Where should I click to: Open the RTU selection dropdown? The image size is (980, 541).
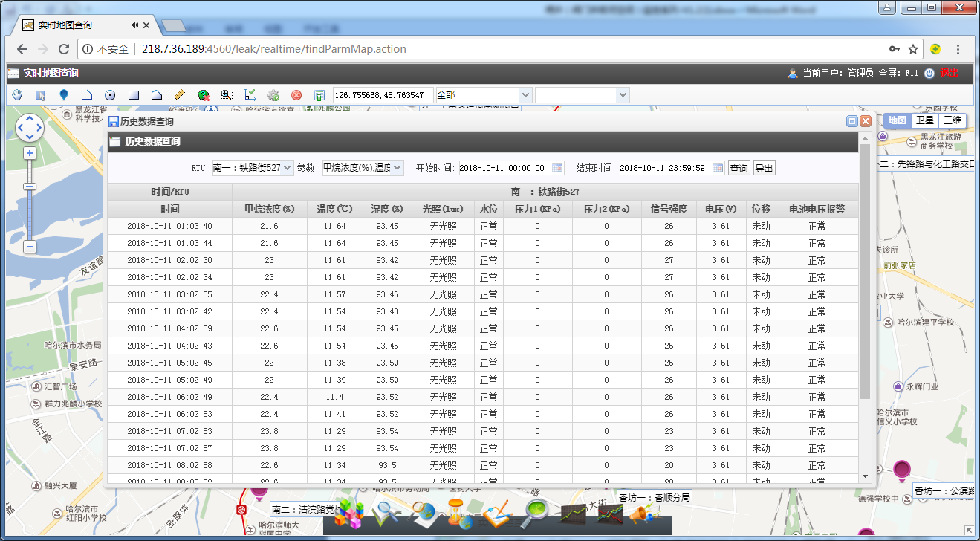253,168
